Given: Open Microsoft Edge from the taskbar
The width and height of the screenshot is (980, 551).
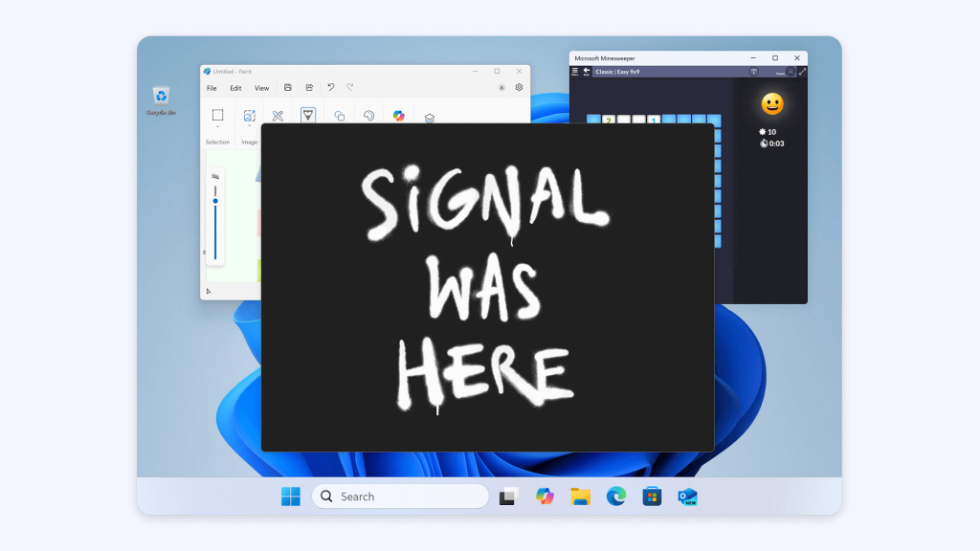Looking at the screenshot, I should (615, 496).
